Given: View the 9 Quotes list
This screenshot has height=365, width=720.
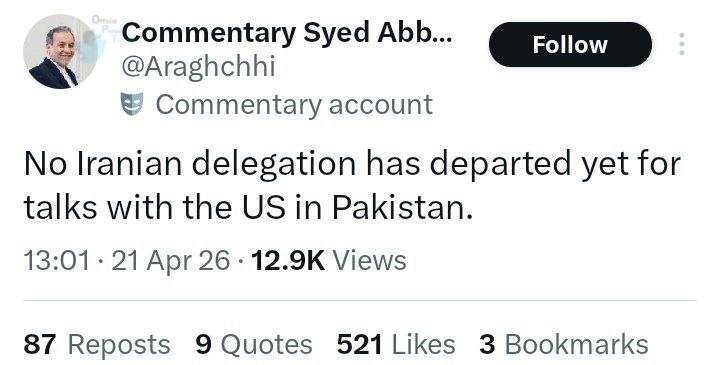Looking at the screenshot, I should (254, 344).
